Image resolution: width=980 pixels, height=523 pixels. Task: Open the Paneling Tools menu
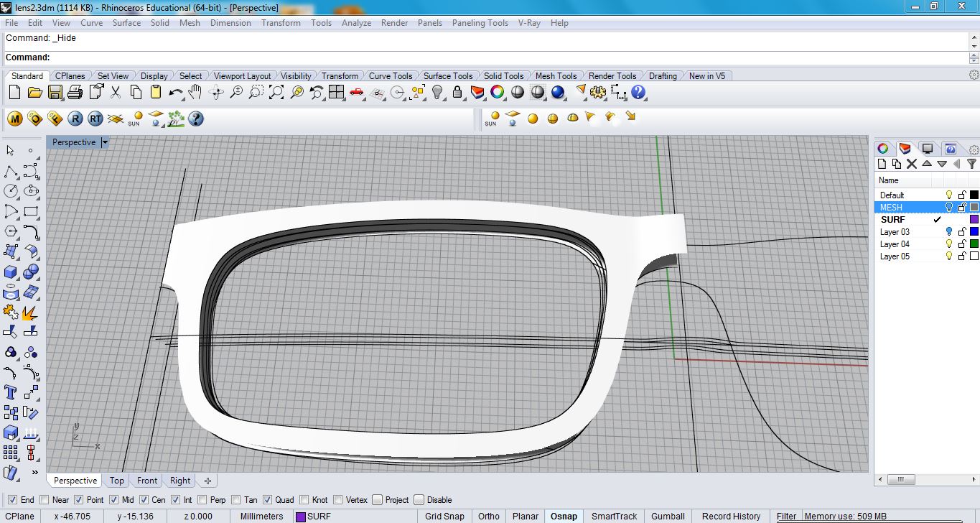[x=480, y=23]
